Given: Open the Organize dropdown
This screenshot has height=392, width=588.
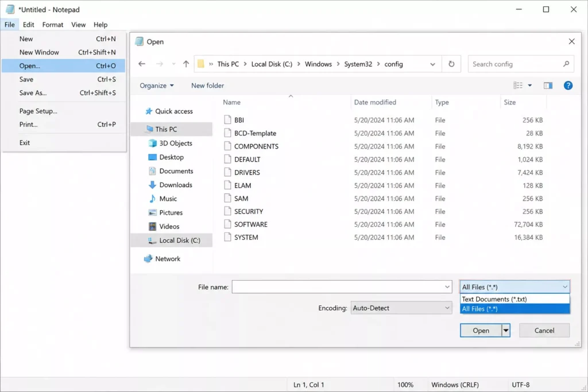Looking at the screenshot, I should coord(157,86).
